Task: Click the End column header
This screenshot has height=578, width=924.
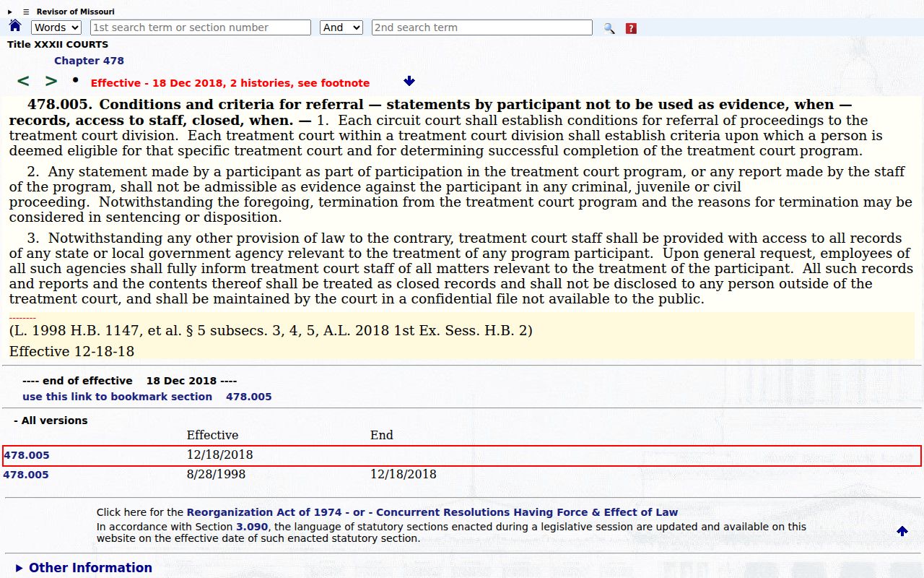Action: coord(382,435)
